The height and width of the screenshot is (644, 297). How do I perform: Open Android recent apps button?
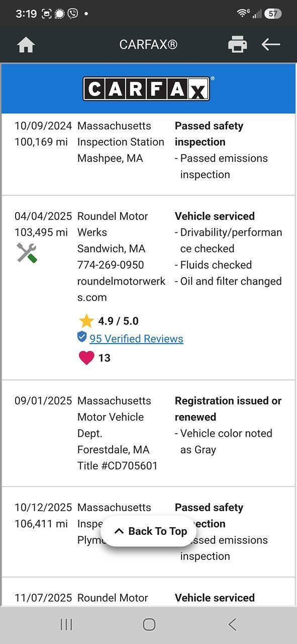point(66,624)
